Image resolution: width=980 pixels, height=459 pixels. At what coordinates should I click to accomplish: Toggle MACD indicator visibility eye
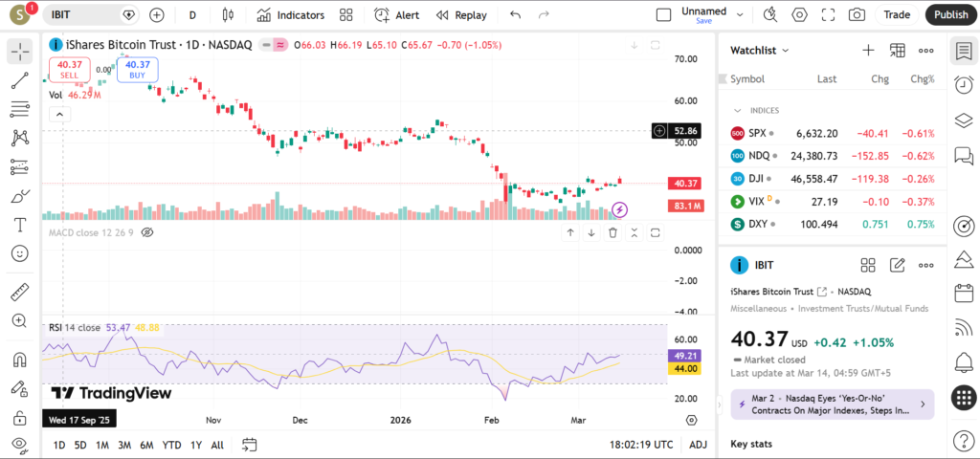click(147, 232)
